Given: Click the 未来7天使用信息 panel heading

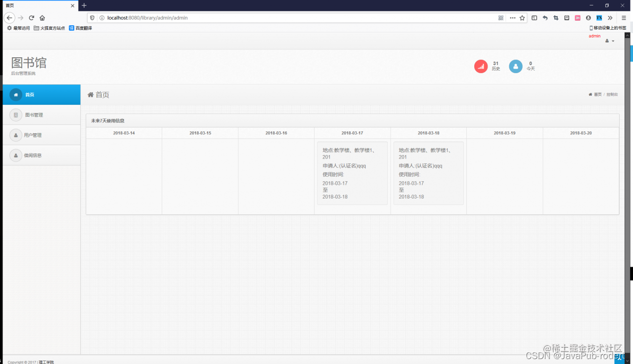Looking at the screenshot, I should point(108,121).
